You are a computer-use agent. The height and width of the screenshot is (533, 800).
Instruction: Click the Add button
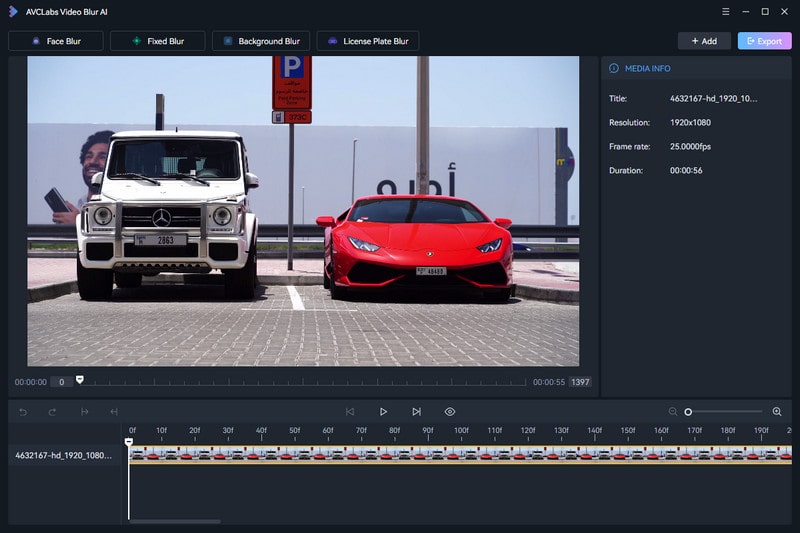point(704,41)
